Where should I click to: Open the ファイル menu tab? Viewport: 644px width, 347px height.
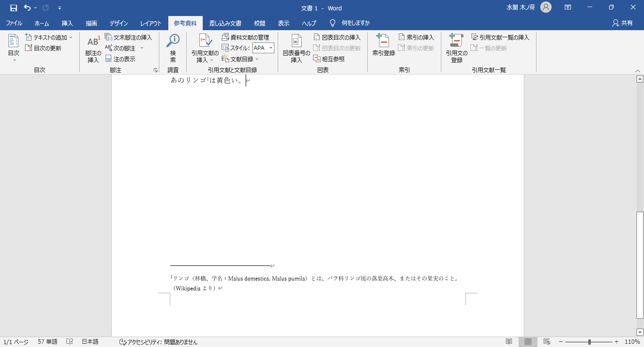pos(14,23)
